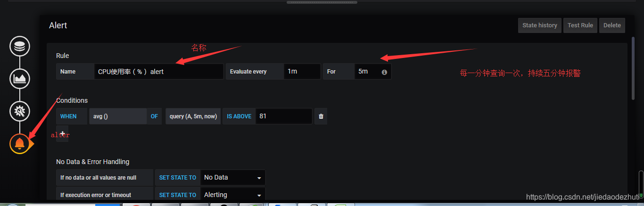Add a new condition with plus button
This screenshot has width=644, height=206.
62,133
